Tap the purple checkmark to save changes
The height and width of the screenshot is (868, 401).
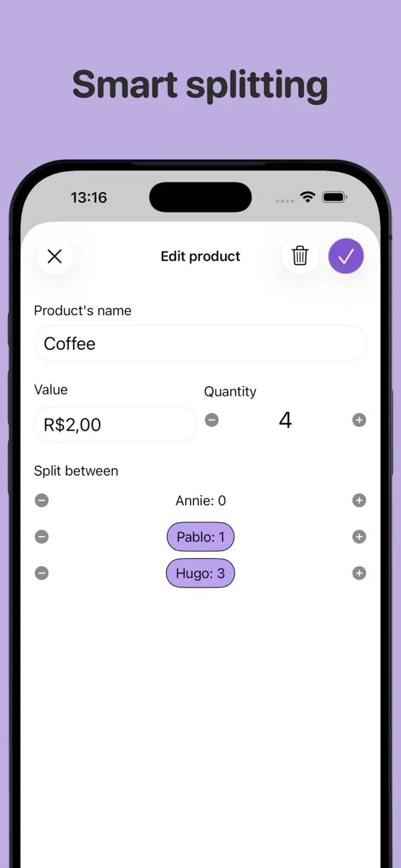346,256
